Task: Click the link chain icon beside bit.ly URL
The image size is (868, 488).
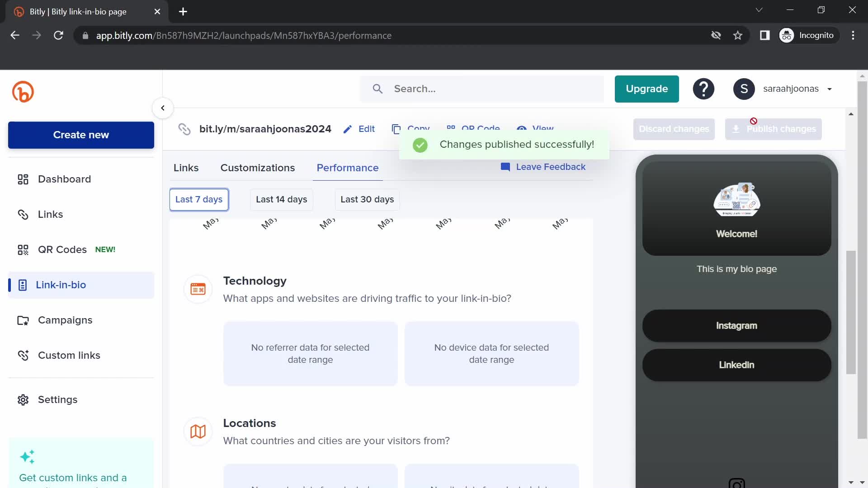Action: (x=184, y=129)
